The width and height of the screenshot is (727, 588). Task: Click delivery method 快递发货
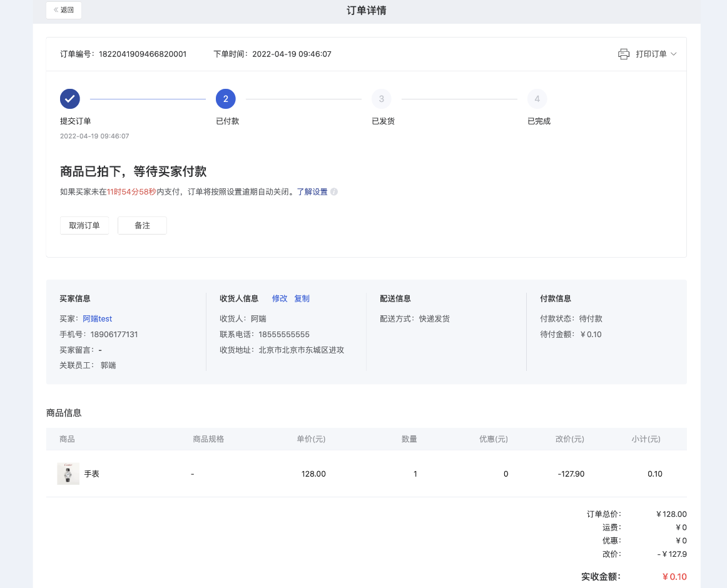(x=434, y=318)
